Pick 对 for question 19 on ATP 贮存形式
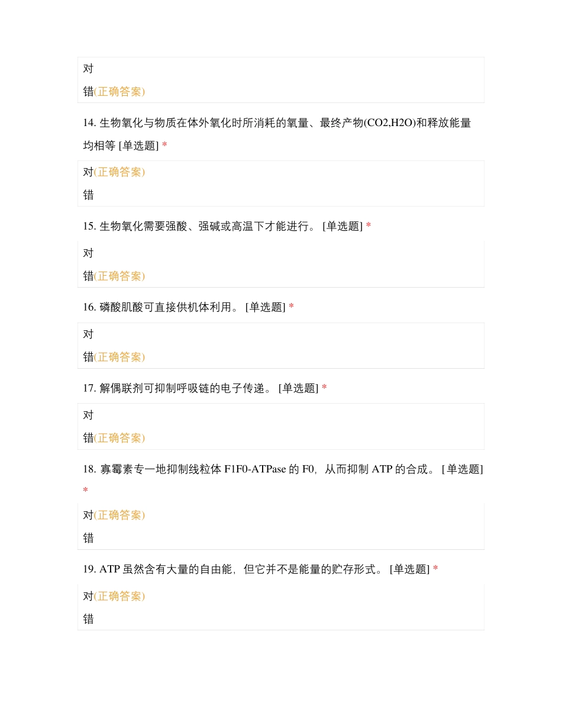562x728 pixels. point(89,596)
